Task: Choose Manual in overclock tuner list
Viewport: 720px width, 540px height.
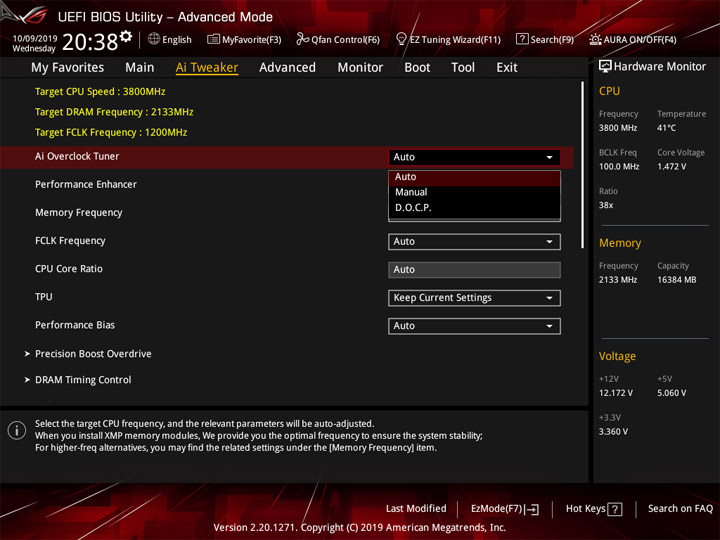Action: (x=474, y=192)
